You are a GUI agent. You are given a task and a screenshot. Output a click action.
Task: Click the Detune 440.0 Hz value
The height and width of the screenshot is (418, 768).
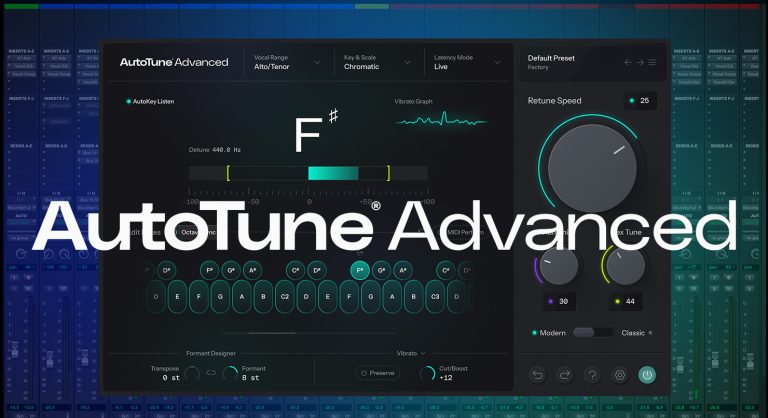click(226, 150)
